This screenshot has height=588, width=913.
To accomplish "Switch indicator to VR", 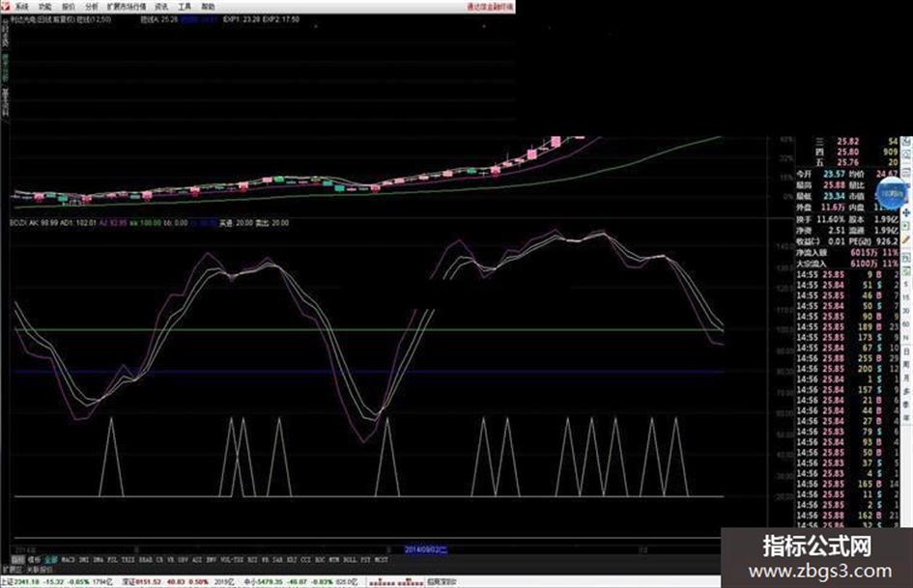I will tap(171, 559).
